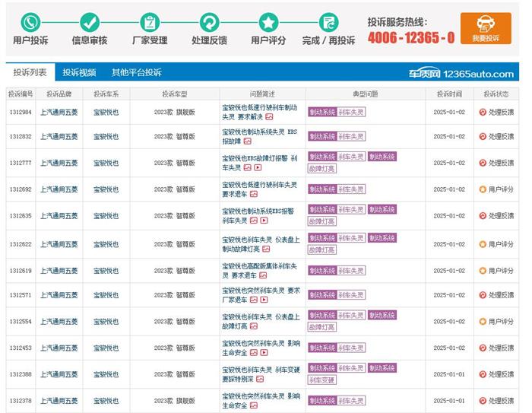Screen dimensions: 532x413
Task: Click the orange 我要投诉 button
Action: (486, 28)
